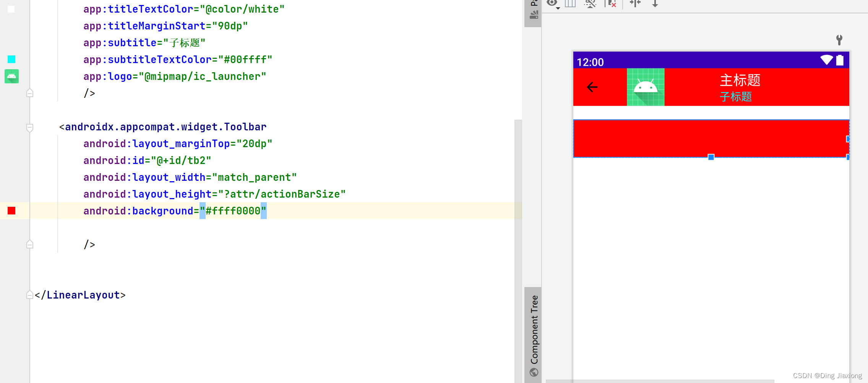This screenshot has height=383, width=868.
Task: Click the </LinearLayout> closing tag
Action: point(80,295)
